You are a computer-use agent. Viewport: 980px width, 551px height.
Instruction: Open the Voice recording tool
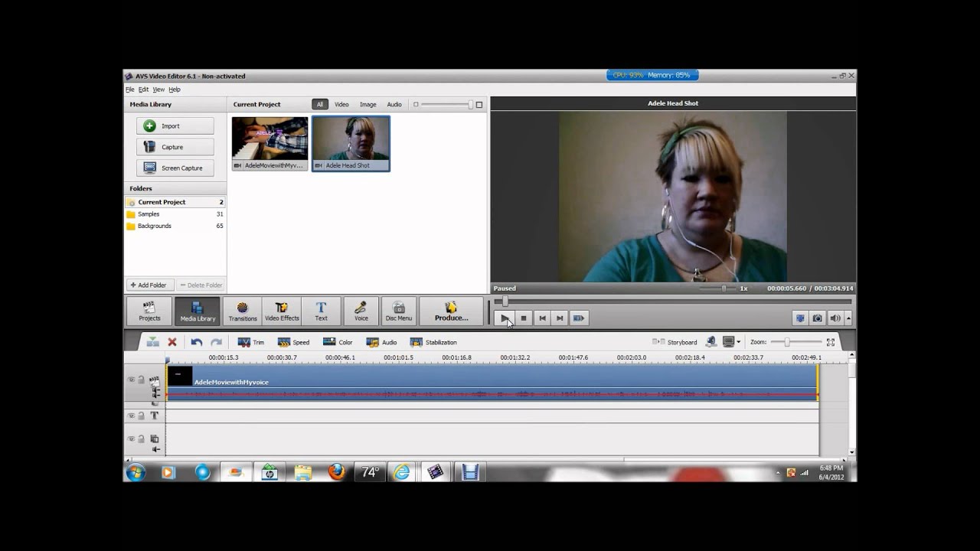point(361,311)
